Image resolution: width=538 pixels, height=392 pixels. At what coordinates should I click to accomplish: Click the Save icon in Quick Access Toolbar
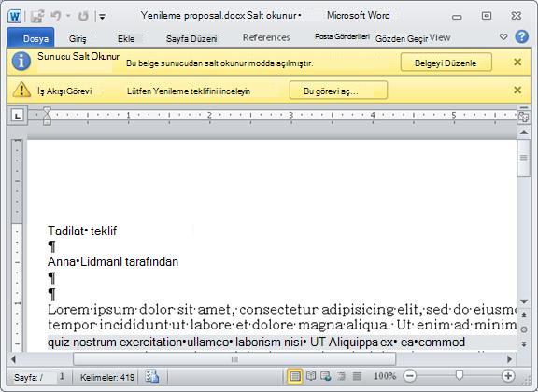coord(37,16)
